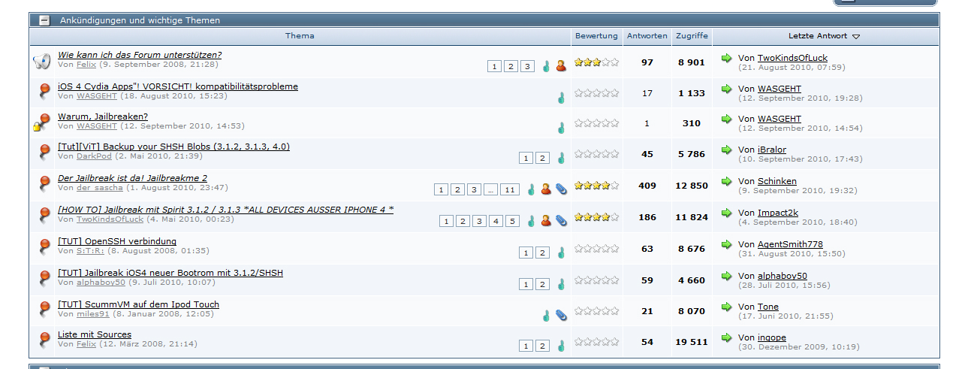Open thread Backup your SHSH Blobs
The width and height of the screenshot is (980, 369).
(x=173, y=147)
